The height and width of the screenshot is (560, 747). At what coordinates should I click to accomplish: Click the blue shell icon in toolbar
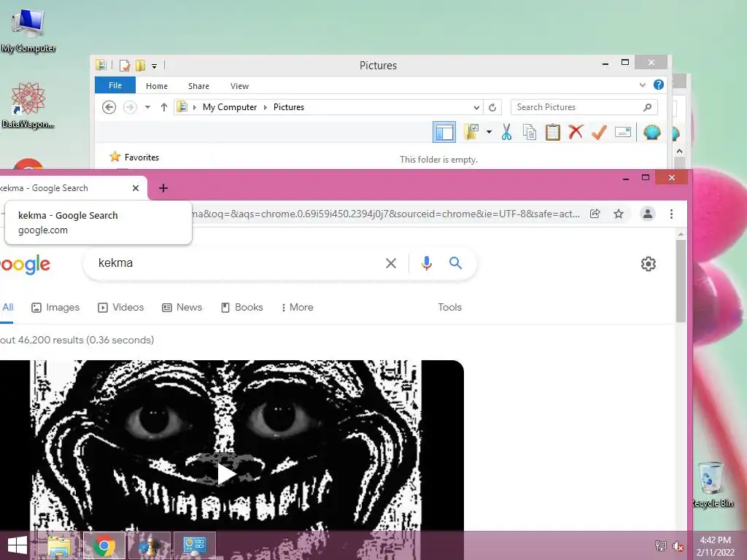pos(651,132)
